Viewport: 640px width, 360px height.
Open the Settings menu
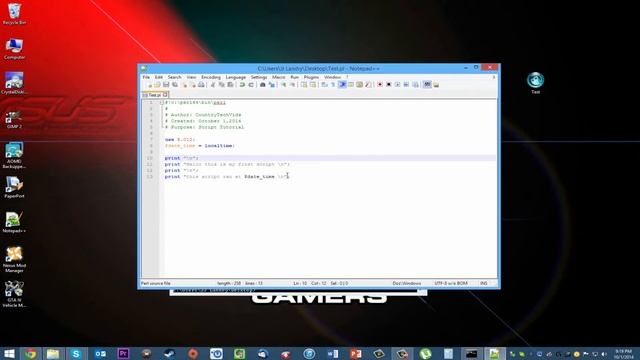pos(259,77)
